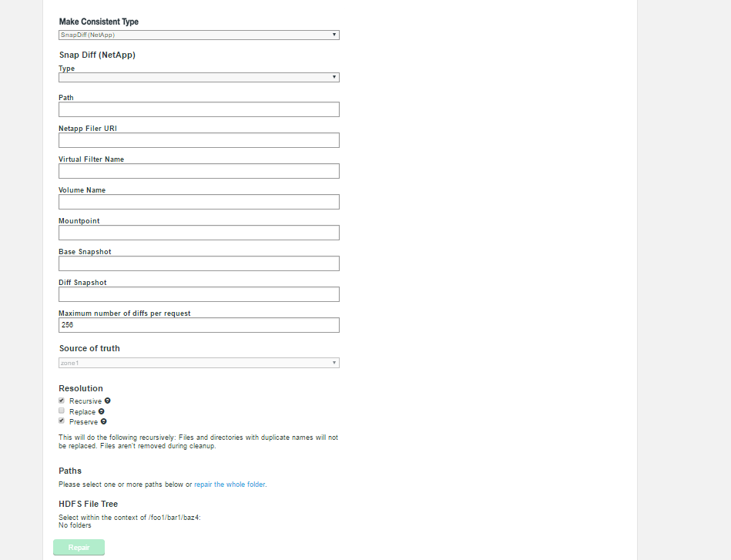Click into the Netapp Filer URI field

pos(199,140)
